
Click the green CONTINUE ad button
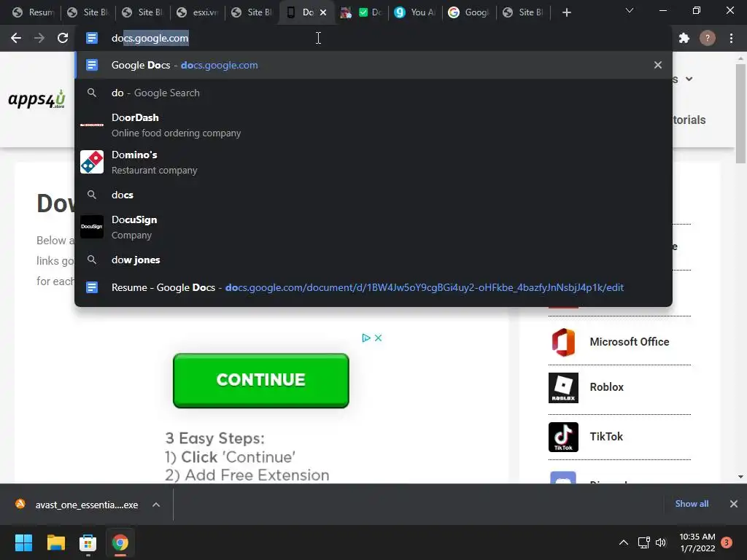point(261,381)
